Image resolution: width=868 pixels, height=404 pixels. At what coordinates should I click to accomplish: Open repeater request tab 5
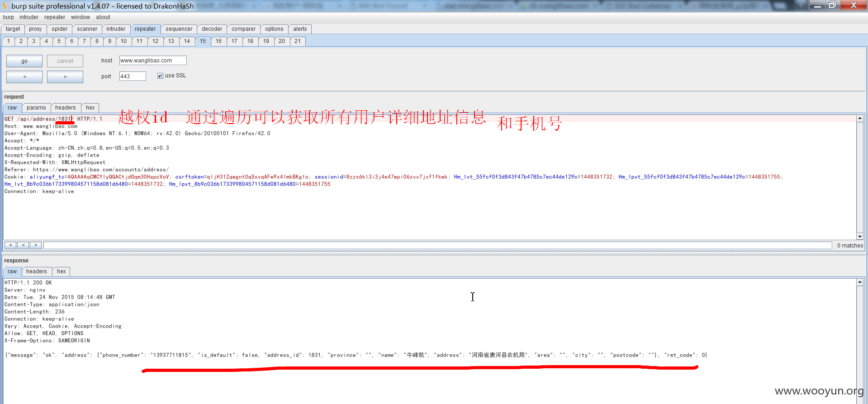click(x=59, y=41)
